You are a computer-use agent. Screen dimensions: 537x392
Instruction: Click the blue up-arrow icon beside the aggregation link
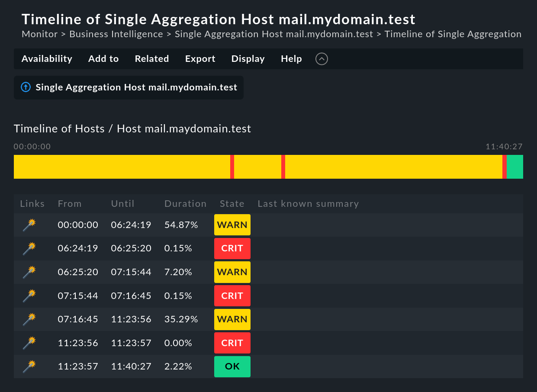(26, 87)
